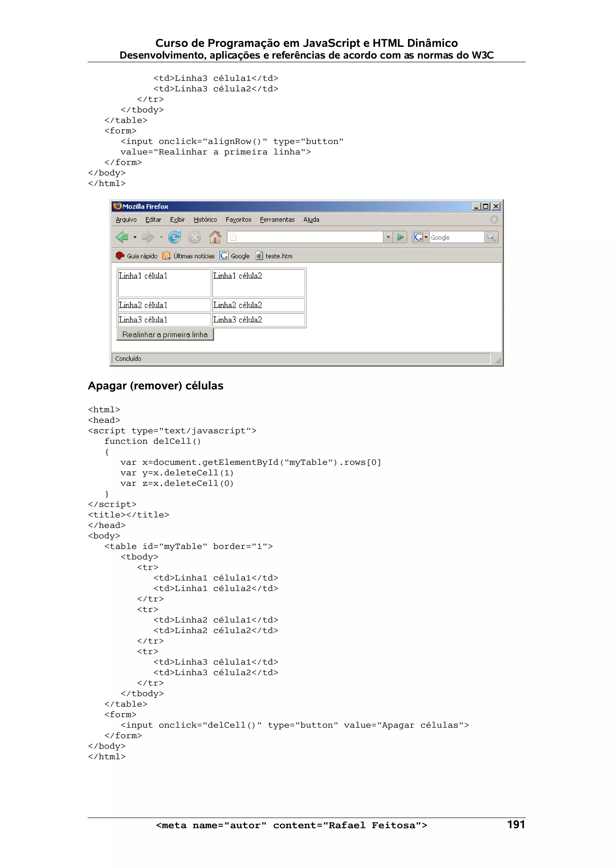Click the green Go arrow button
Screen dimensions: 613x868
(400, 237)
